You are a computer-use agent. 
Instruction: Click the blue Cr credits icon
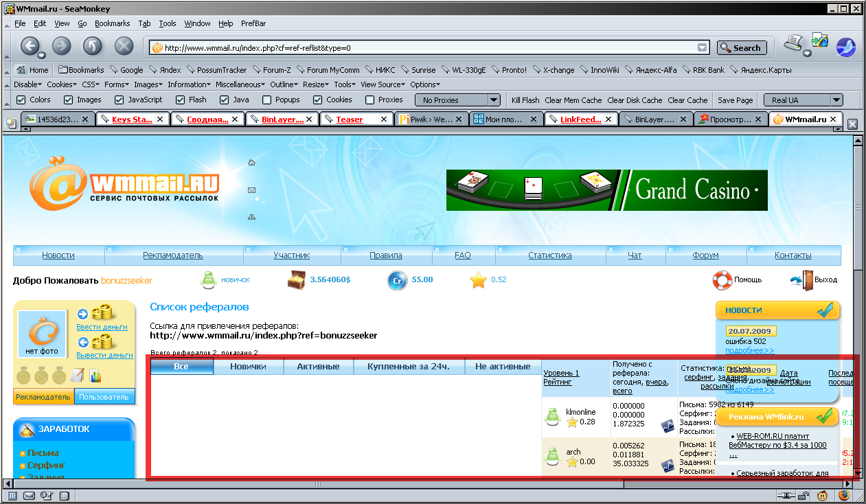[396, 280]
